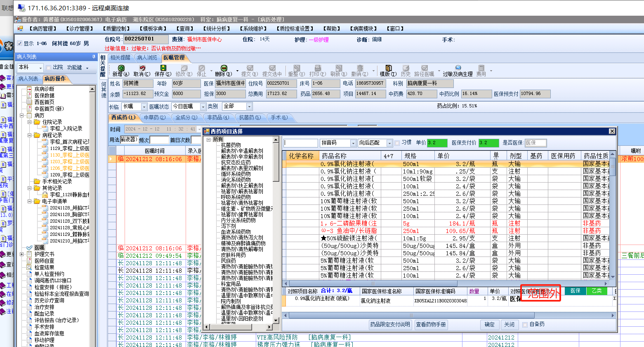
Task: Click the 检查结果 magnifier document icon
Action: (29, 267)
